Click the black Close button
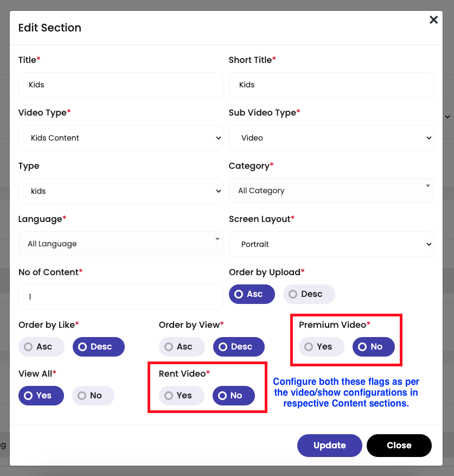Image resolution: width=454 pixels, height=476 pixels. point(399,446)
